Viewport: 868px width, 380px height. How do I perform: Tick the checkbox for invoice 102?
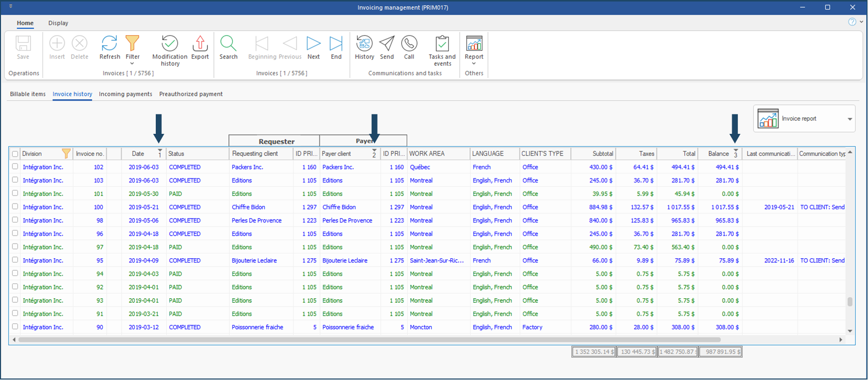tap(15, 167)
